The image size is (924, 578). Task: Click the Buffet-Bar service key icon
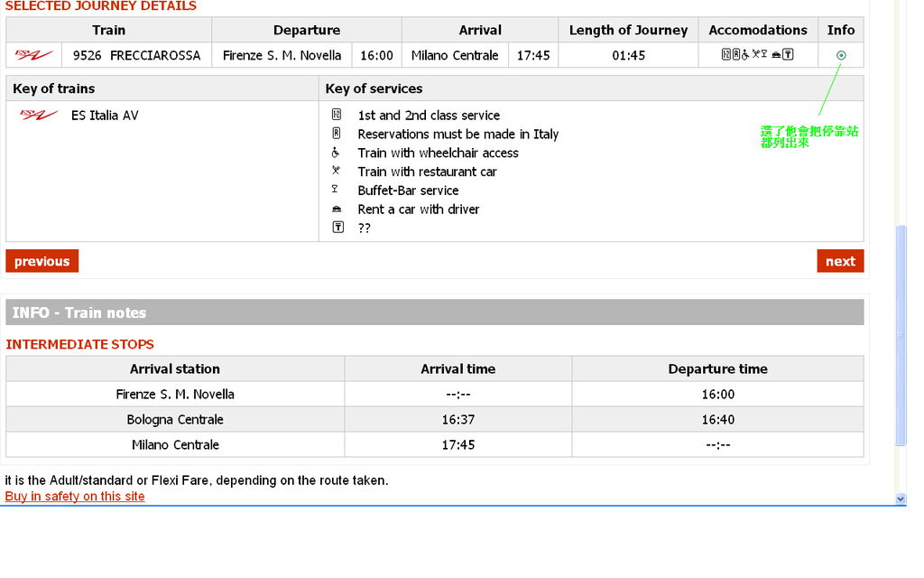pos(337,190)
